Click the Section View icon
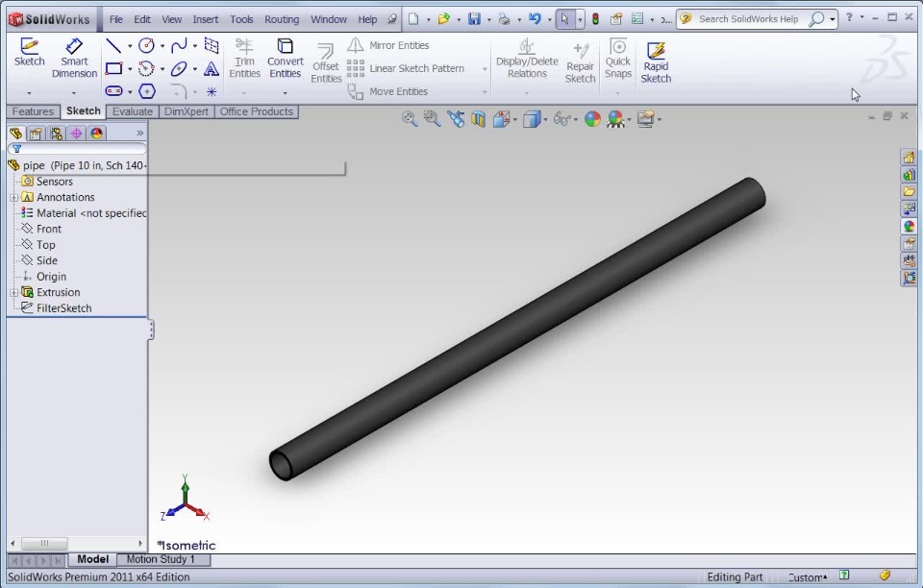 (478, 119)
